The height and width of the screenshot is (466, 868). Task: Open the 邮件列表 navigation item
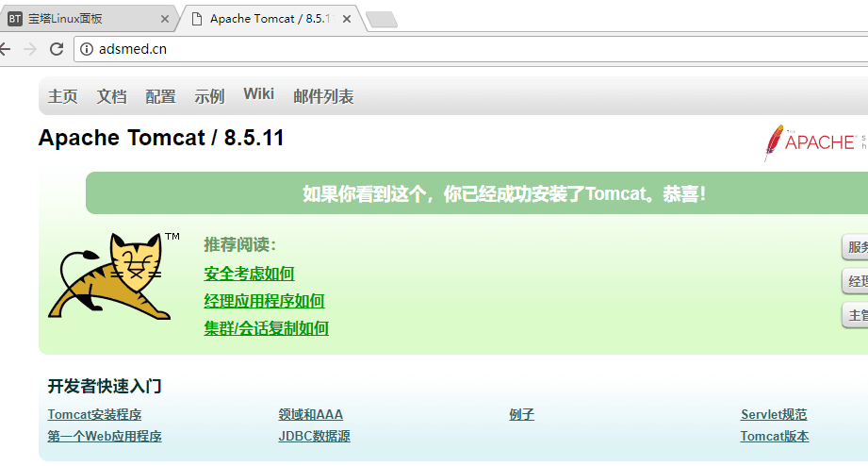tap(323, 96)
